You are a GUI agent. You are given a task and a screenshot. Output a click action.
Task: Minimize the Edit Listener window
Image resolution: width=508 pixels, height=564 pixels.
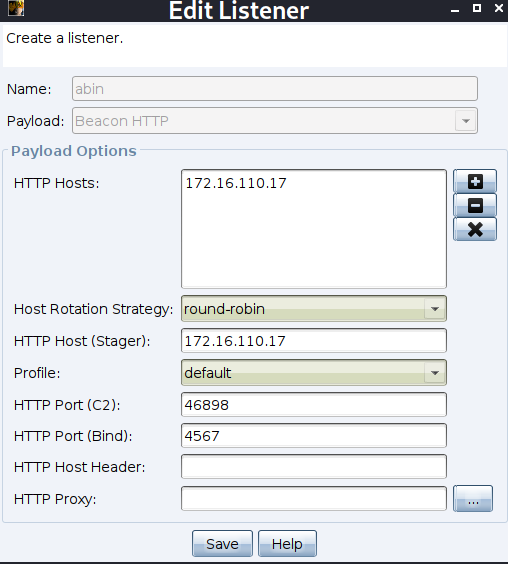click(x=455, y=9)
